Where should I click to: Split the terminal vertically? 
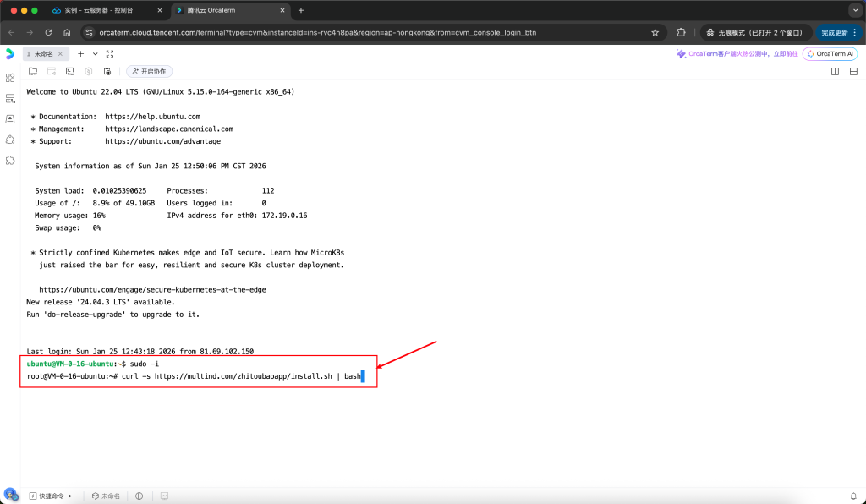point(833,71)
